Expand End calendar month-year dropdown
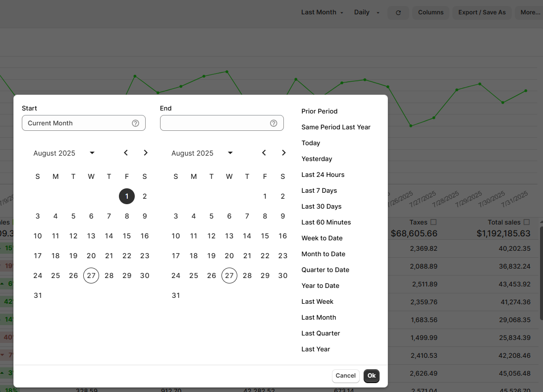The width and height of the screenshot is (543, 392). (230, 153)
